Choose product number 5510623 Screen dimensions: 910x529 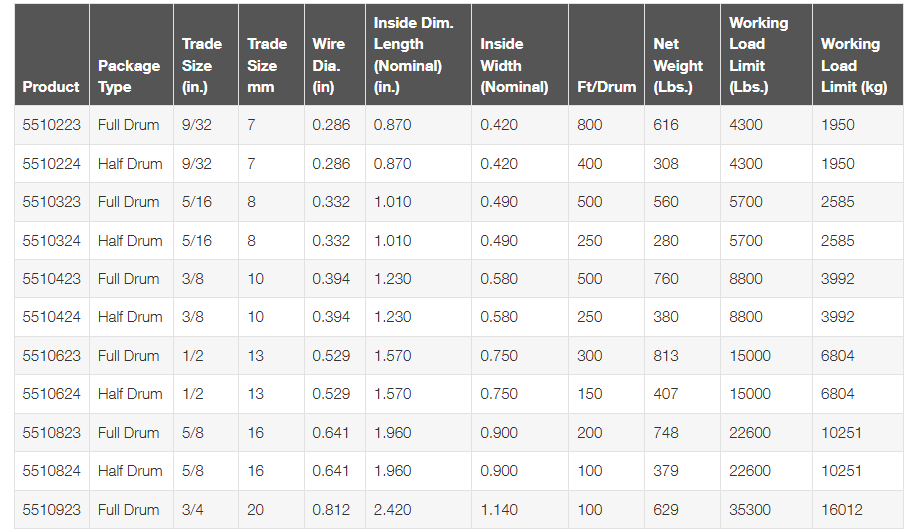[51, 356]
